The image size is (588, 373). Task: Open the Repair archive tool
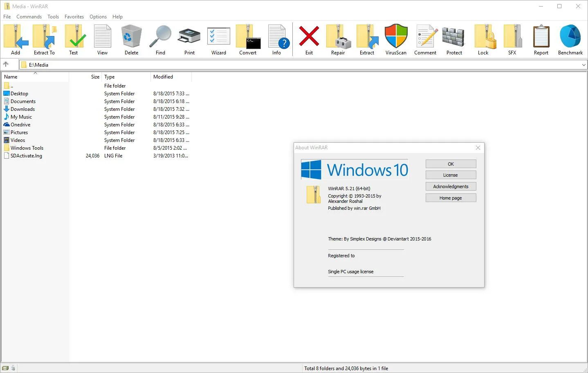(338, 40)
